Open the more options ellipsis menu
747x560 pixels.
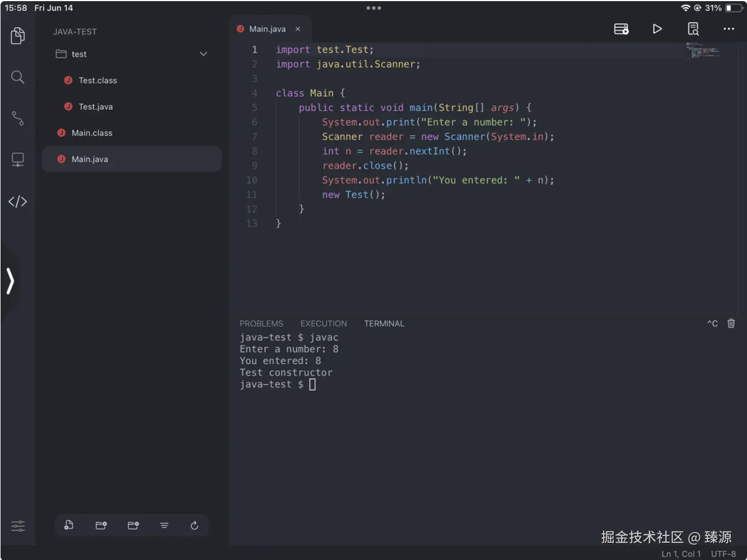click(x=729, y=29)
